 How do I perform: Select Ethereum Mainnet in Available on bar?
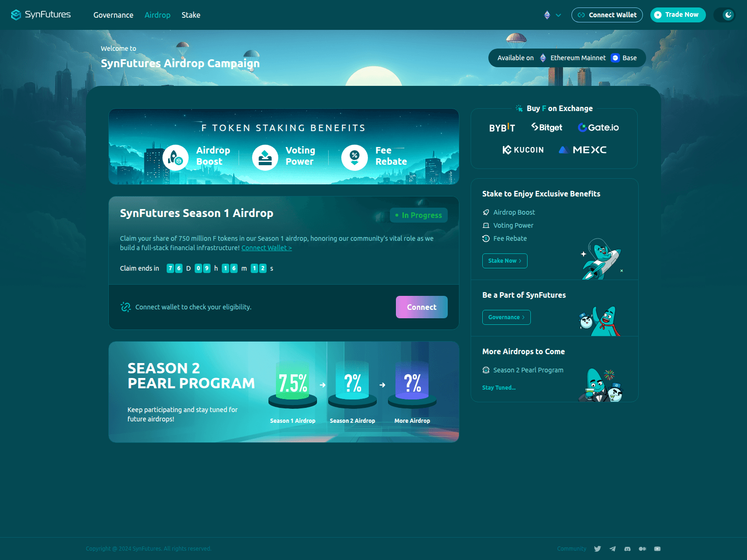point(572,58)
